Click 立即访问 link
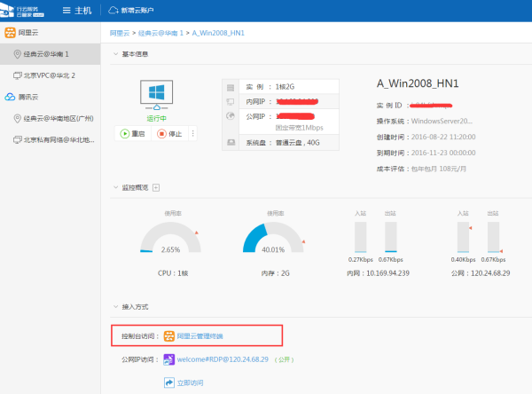This screenshot has height=394, width=532. [x=190, y=382]
